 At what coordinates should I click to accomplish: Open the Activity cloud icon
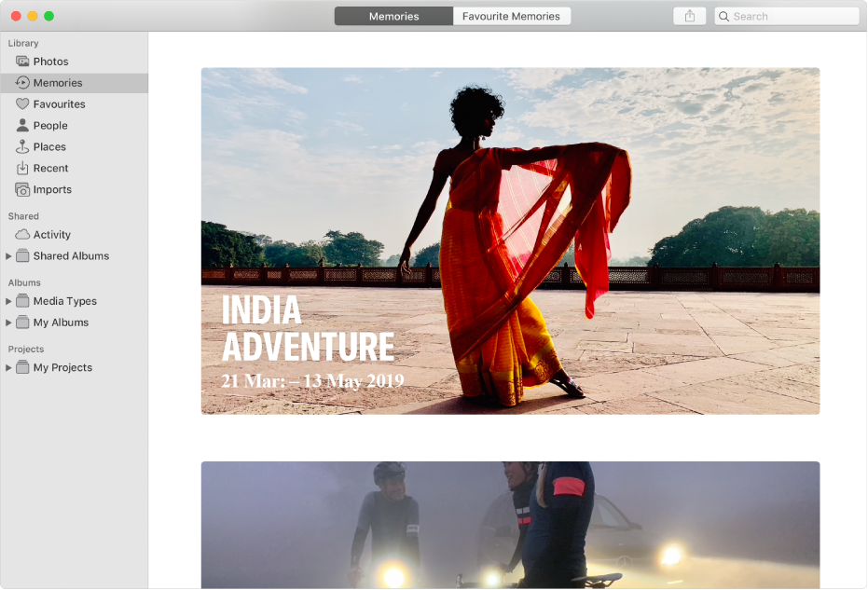(22, 235)
